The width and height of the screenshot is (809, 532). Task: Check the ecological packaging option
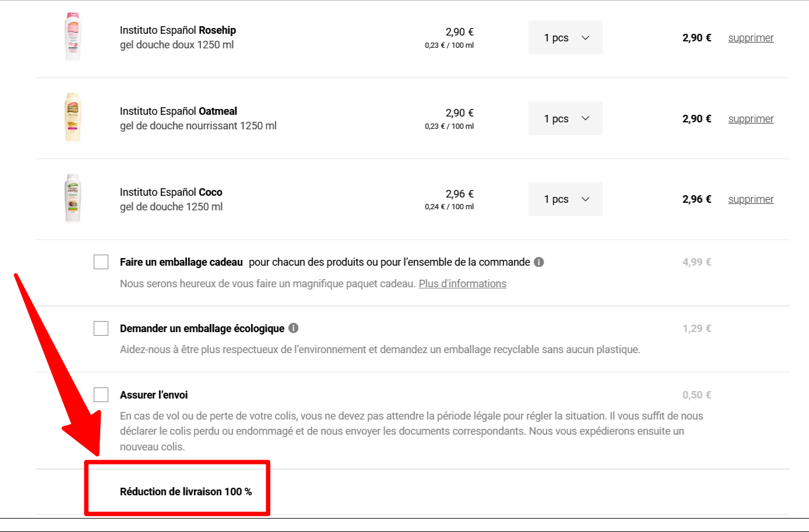click(x=101, y=329)
